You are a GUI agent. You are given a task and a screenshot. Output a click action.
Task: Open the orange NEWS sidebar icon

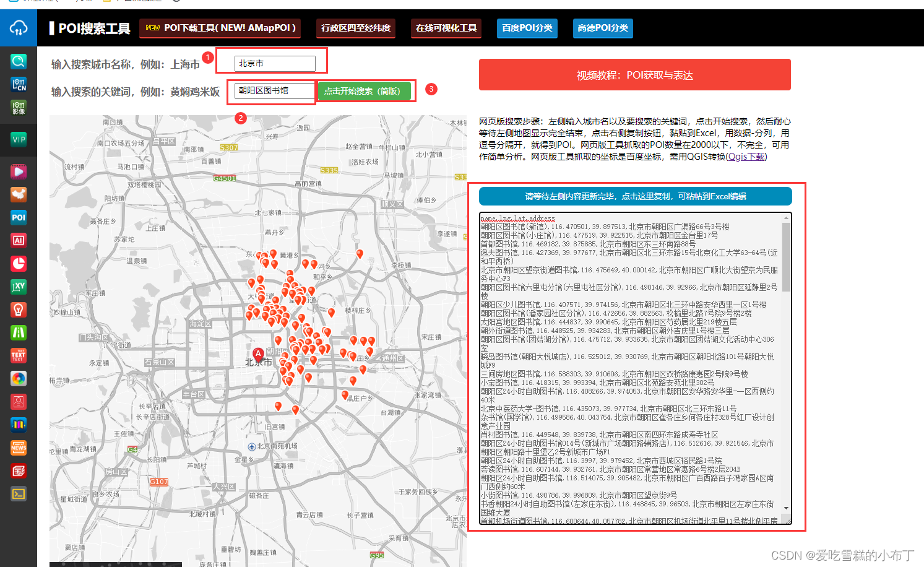click(19, 448)
